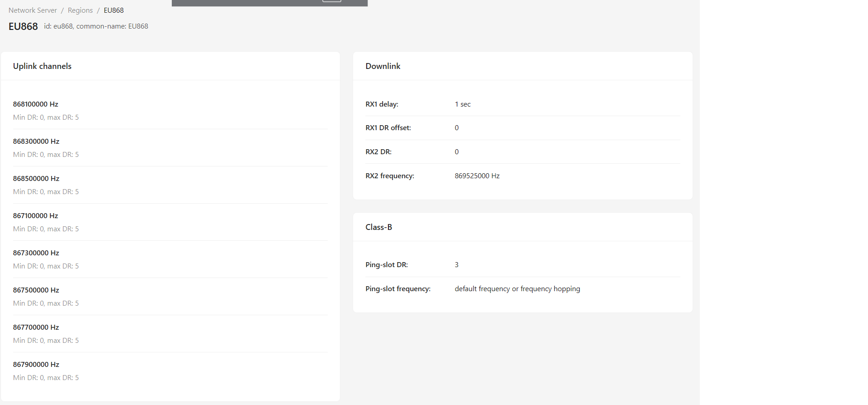Click the DR range text under 868100000 Hz
The image size is (868, 405).
(x=46, y=117)
